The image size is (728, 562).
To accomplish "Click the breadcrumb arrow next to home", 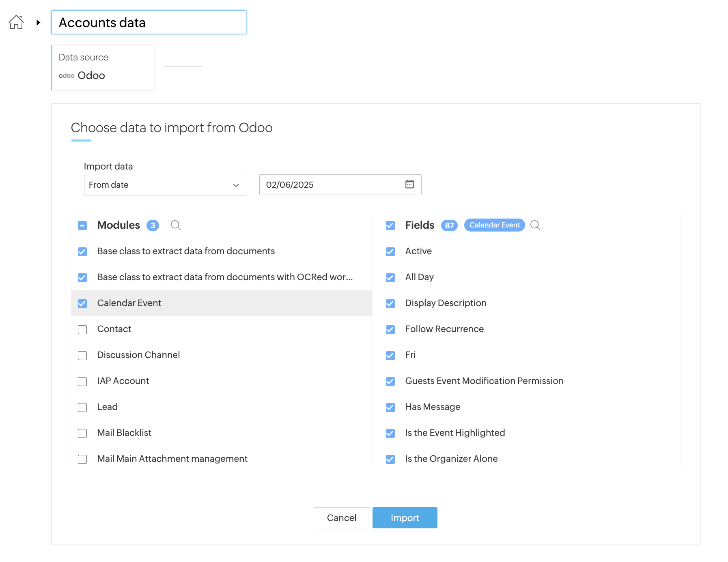I will tap(38, 22).
